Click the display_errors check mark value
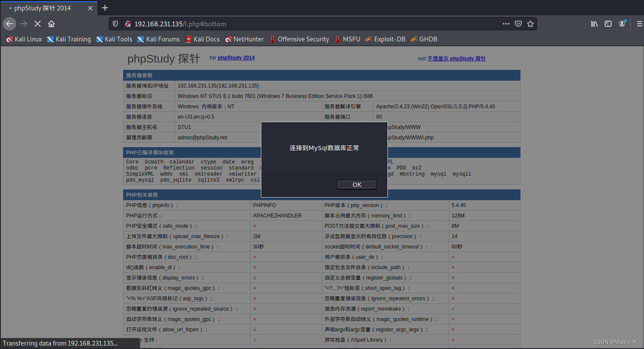 tap(254, 278)
